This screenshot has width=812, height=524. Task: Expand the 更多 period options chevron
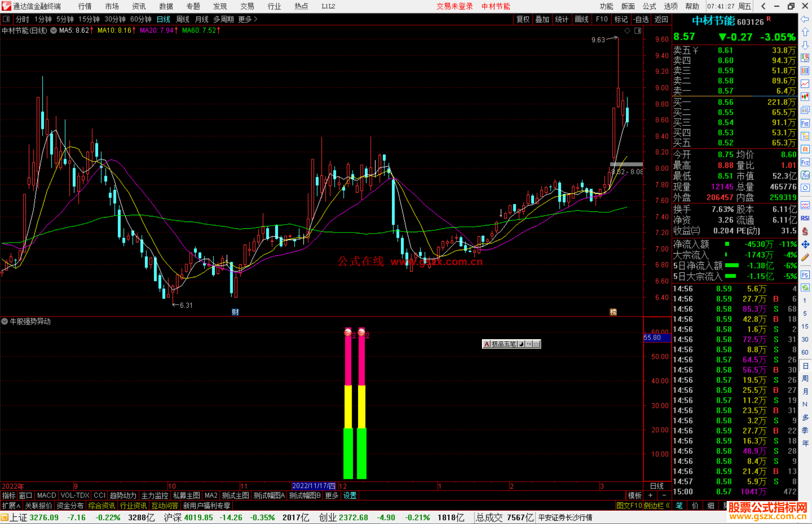pos(256,19)
